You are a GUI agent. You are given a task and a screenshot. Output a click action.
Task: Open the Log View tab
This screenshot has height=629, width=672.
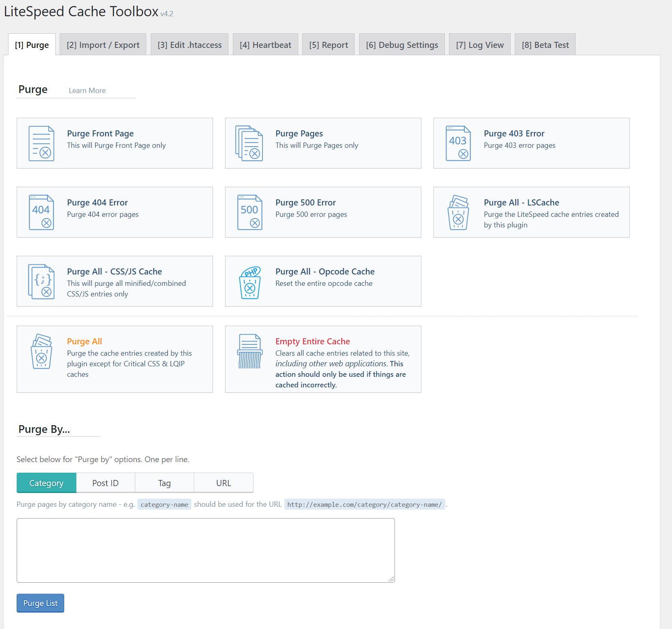click(479, 45)
